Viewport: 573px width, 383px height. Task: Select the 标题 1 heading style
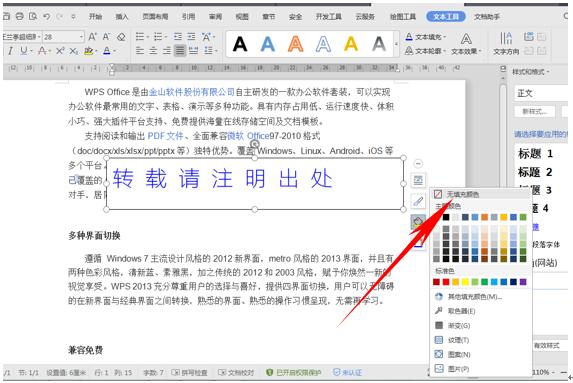[535, 154]
